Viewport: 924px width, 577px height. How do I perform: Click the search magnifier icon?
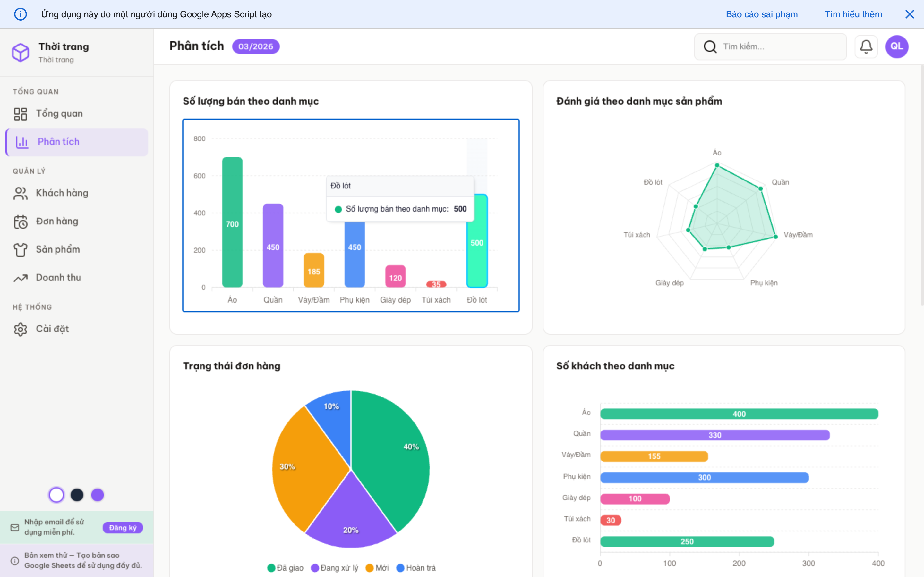point(710,46)
